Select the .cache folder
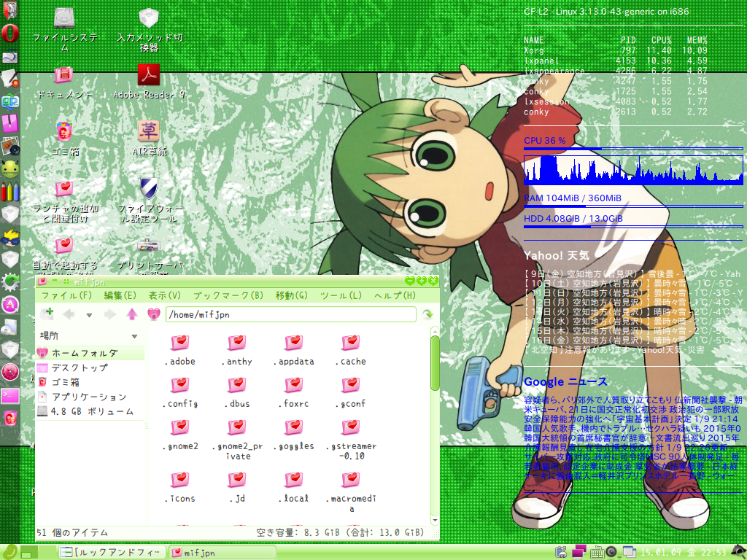Screen dimensions: 747x560 point(351,350)
